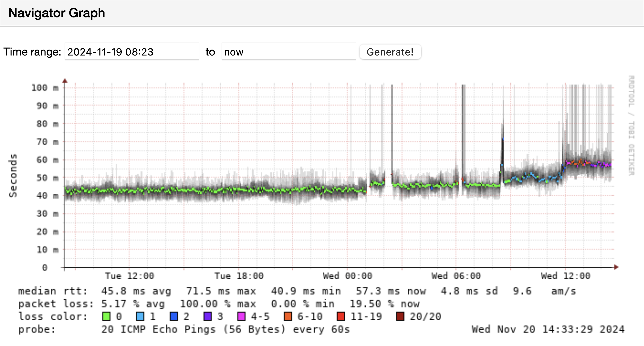Click the Wed 00:00 time axis label
The image size is (644, 346).
pyautogui.click(x=347, y=276)
